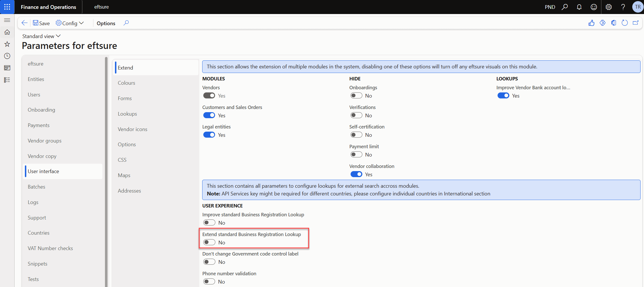Open Recent clock icon in the left rail

click(x=7, y=56)
